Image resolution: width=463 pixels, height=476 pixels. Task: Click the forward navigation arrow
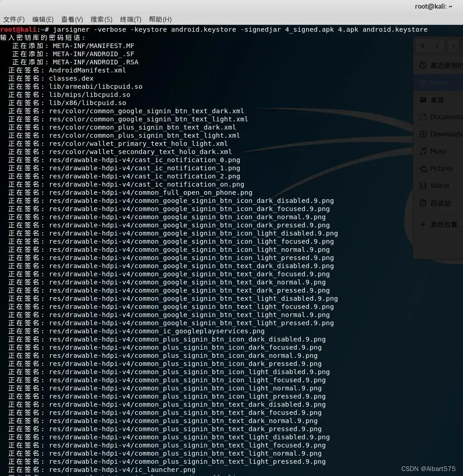436,46
